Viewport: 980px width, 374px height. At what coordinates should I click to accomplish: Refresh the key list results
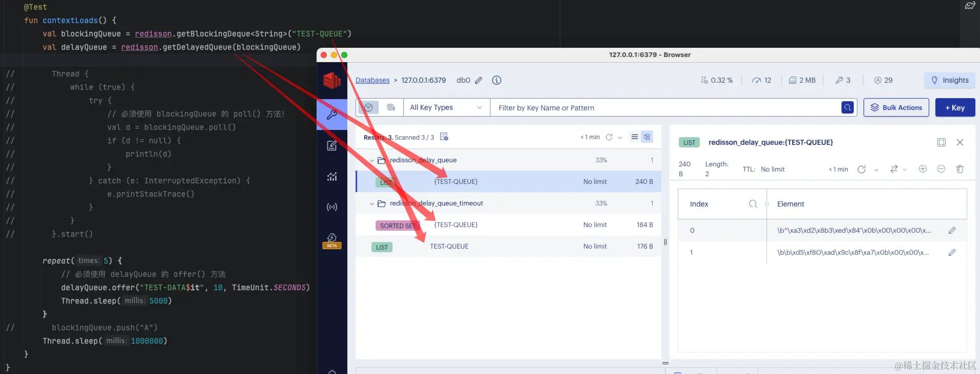pyautogui.click(x=609, y=137)
